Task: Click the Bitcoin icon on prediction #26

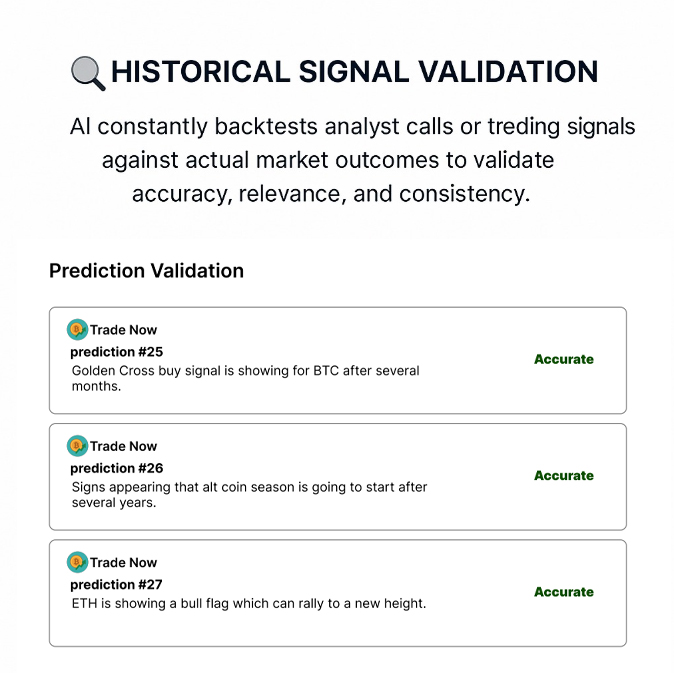Action: pos(77,446)
